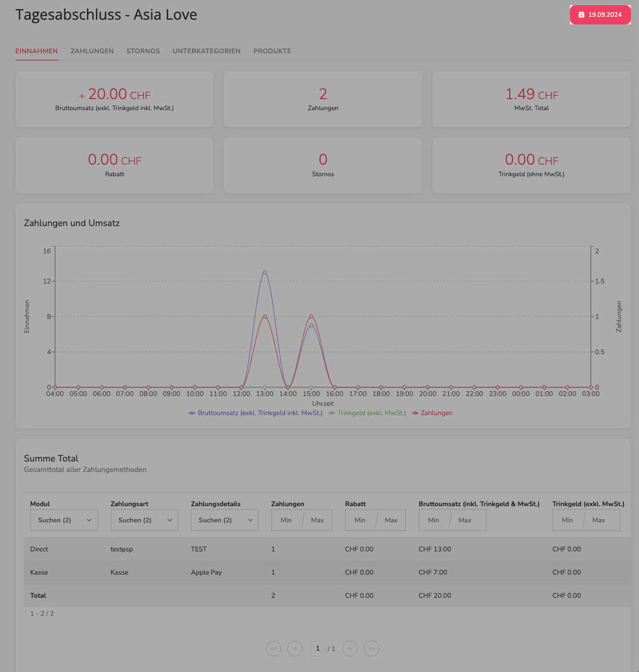Click the 1.49 CHF MwSt. Total card
The image size is (639, 672).
(x=531, y=99)
